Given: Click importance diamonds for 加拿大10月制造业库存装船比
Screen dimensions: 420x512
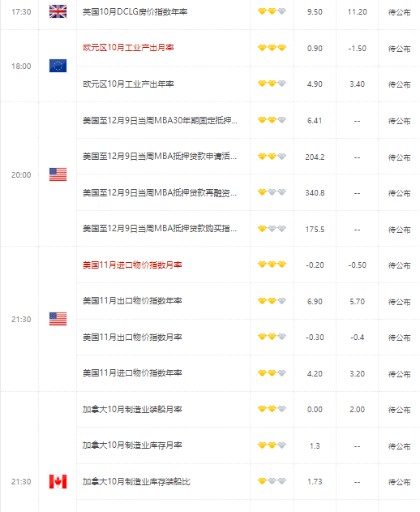Looking at the screenshot, I should click(272, 481).
